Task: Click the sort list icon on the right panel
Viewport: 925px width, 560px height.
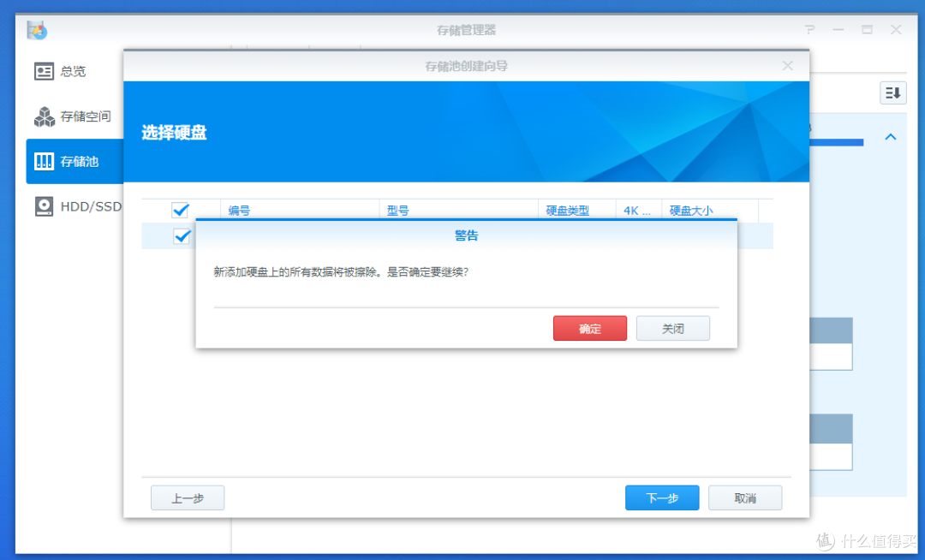Action: click(x=892, y=92)
